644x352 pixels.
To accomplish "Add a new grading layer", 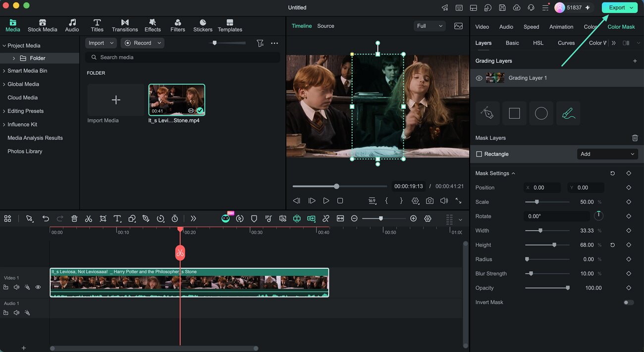I will click(635, 61).
